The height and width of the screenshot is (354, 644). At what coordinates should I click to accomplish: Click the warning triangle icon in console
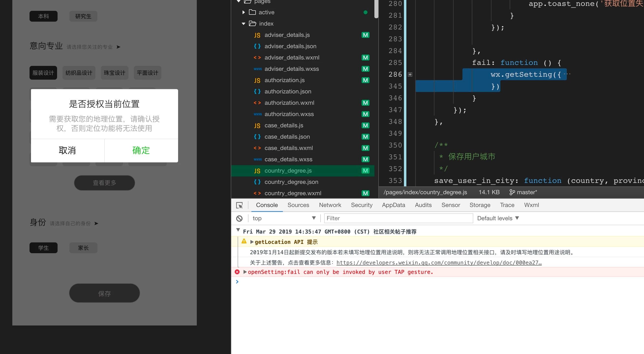[x=244, y=241]
